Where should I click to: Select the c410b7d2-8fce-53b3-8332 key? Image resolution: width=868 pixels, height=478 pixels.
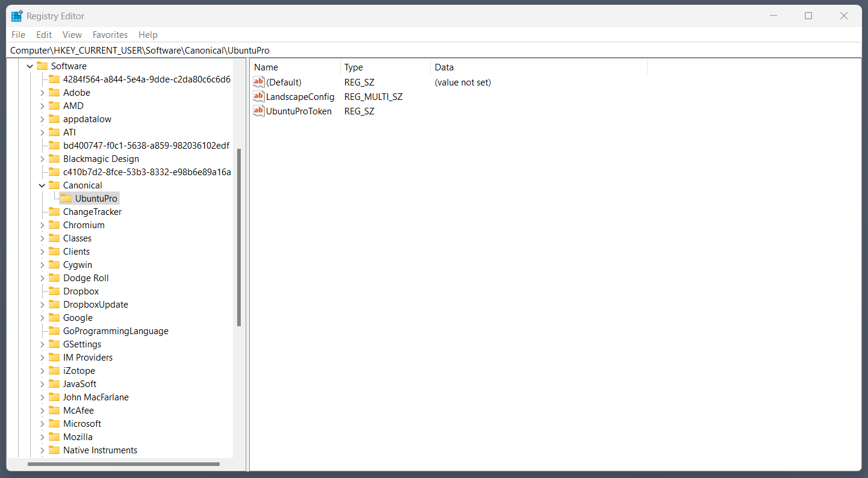[x=147, y=172]
